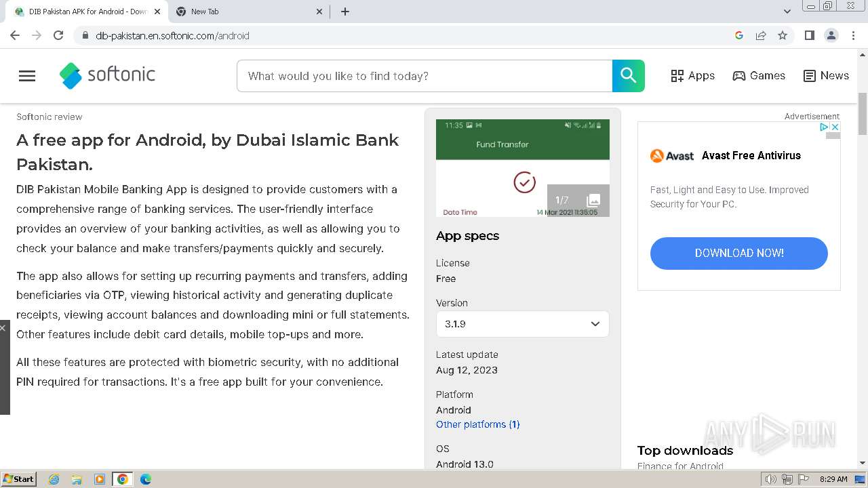
Task: Click the 8:29 AM system clock
Action: point(833,479)
